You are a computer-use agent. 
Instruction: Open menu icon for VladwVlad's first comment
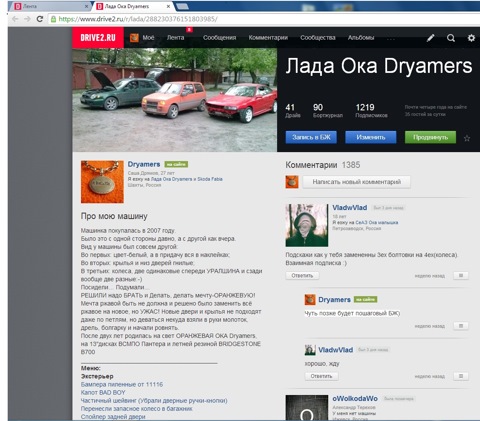461,275
